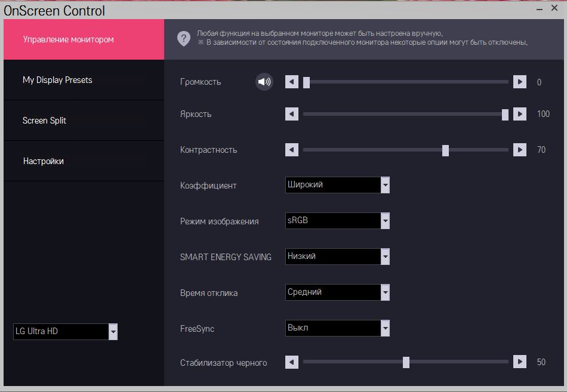Click the contrast slider handle
The image size is (567, 392).
tap(445, 150)
